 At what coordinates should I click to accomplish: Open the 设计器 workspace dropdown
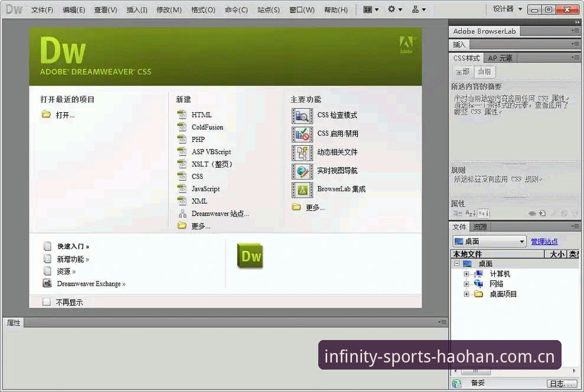507,9
